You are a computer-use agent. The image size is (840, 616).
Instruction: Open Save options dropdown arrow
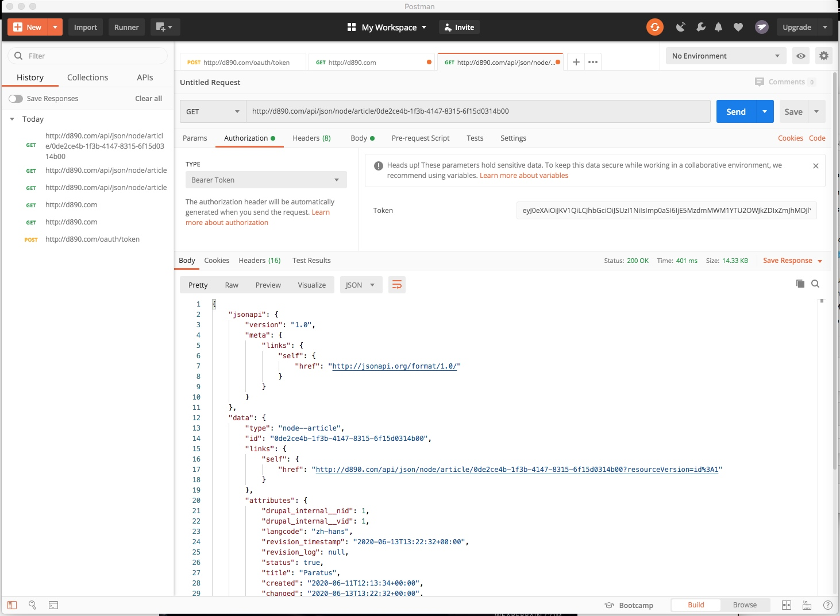[816, 111]
